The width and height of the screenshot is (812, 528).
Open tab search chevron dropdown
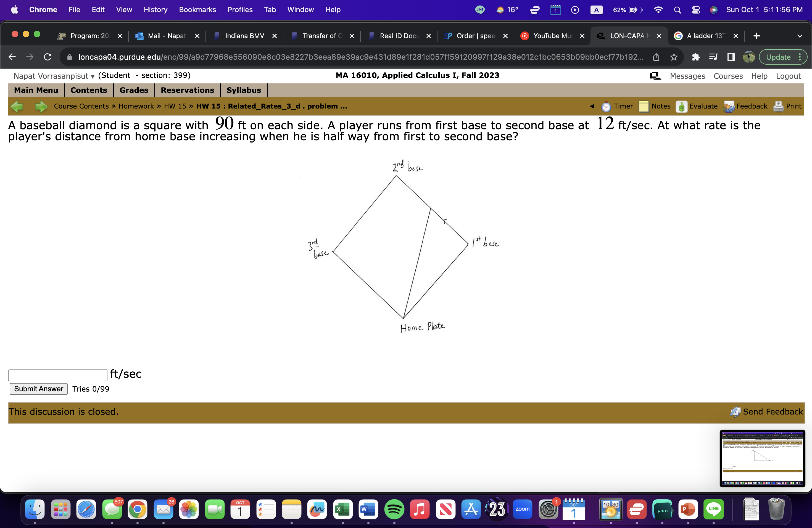point(799,36)
